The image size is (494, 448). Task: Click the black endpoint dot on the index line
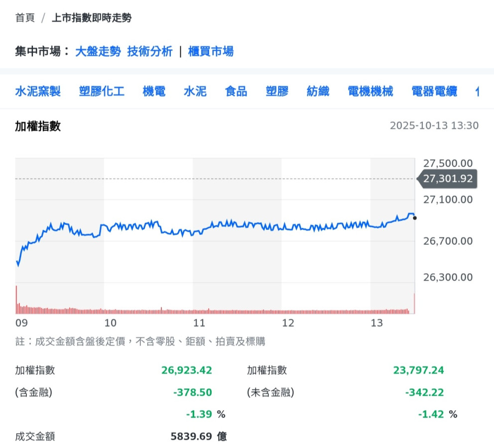415,218
